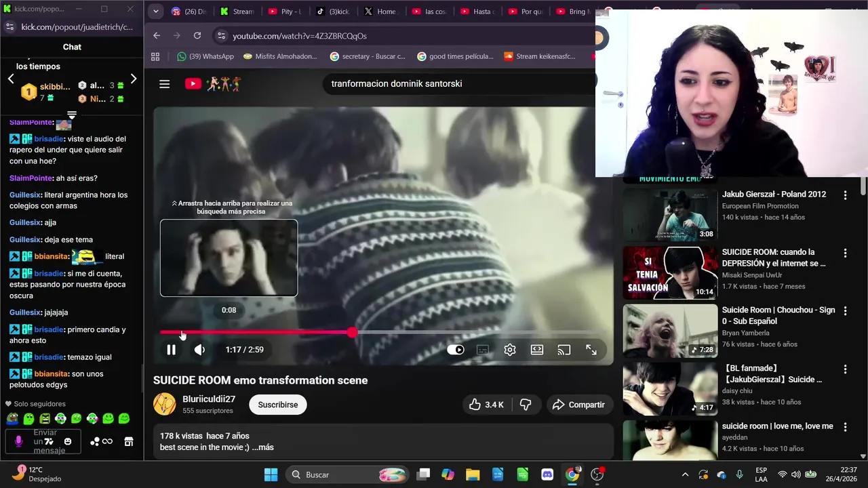
Task: Open options for Chouchou Sign 0 video
Action: click(845, 311)
